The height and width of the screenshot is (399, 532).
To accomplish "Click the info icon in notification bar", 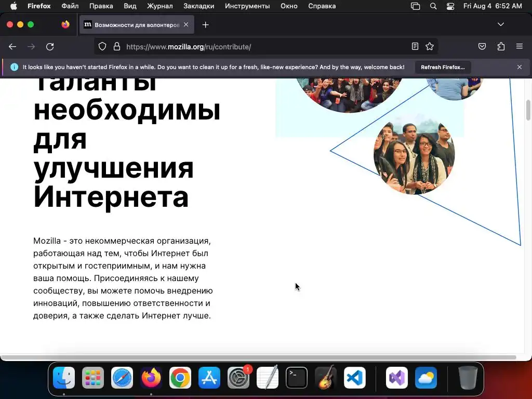I will pos(14,67).
